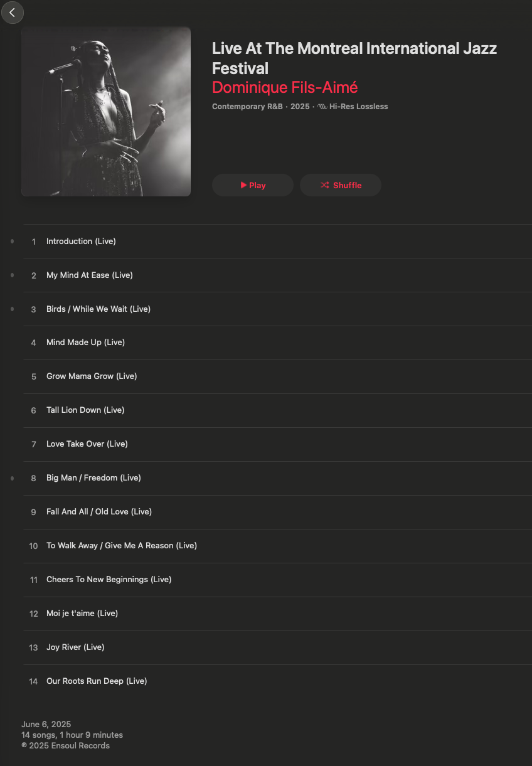Select track Tall Lion Down (Live)
This screenshot has height=766, width=532.
277,410
